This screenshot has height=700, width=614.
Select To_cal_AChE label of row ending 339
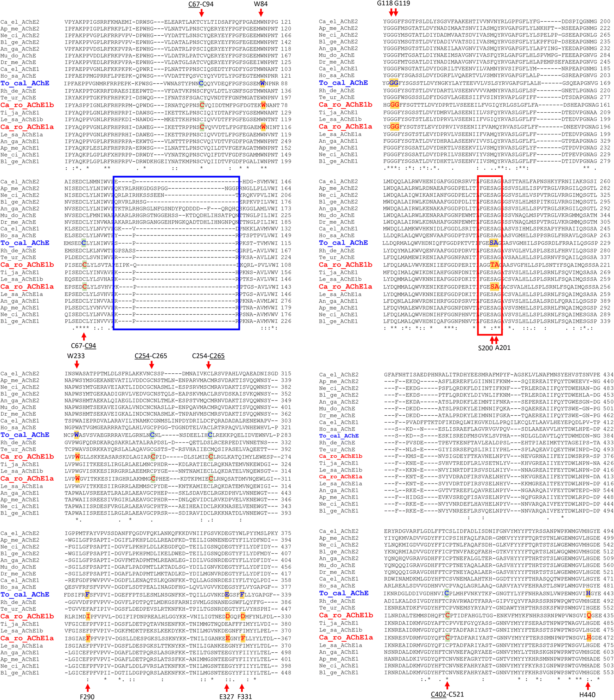(x=25, y=594)
